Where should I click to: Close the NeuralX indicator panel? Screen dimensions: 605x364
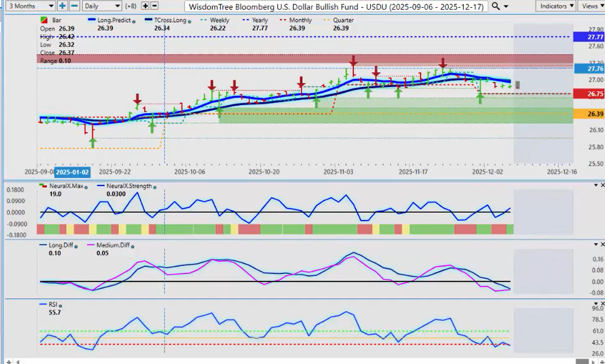click(600, 184)
